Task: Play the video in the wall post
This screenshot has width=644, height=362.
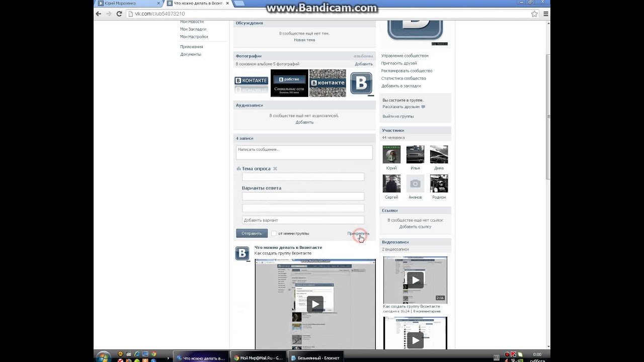Action: tap(315, 304)
